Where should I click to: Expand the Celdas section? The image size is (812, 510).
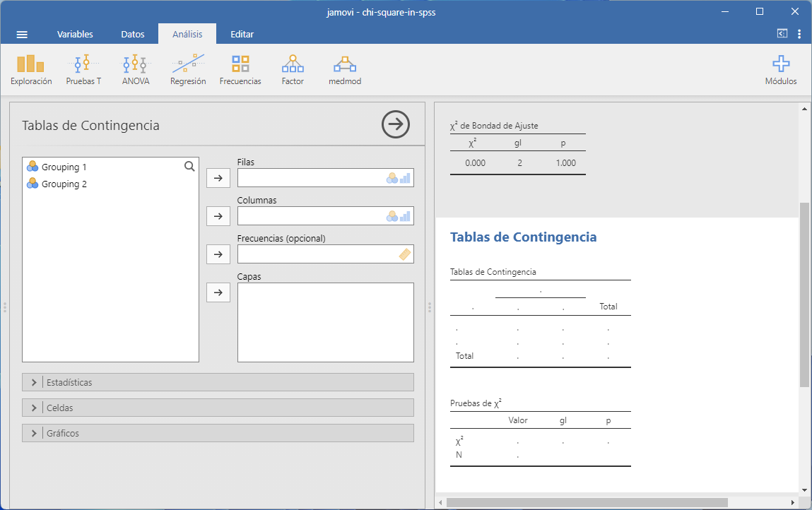[x=218, y=408]
